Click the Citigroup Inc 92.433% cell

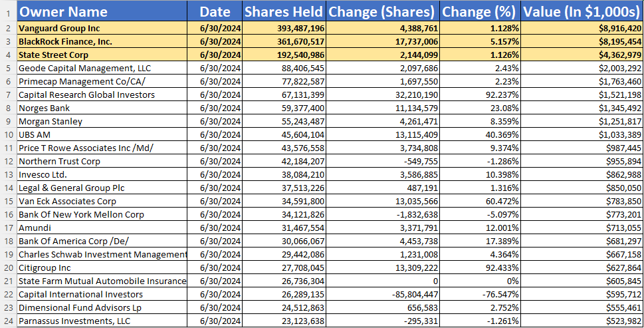[499, 267]
